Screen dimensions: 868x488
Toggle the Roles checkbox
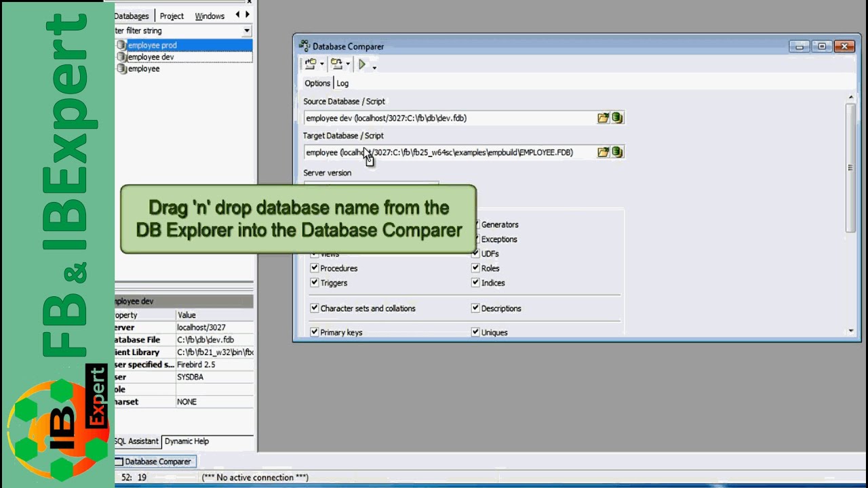(x=476, y=268)
